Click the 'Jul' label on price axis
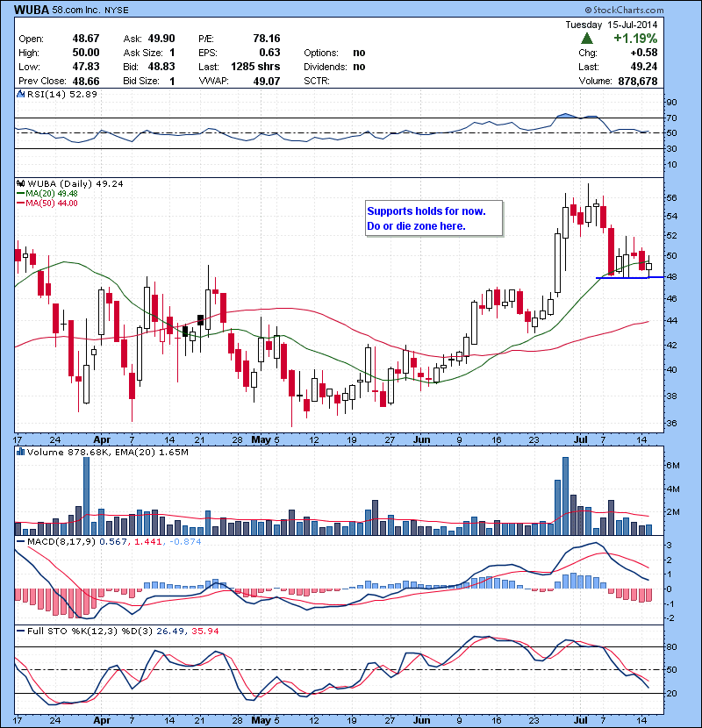Screen dimensions: 702x728 click(x=580, y=439)
